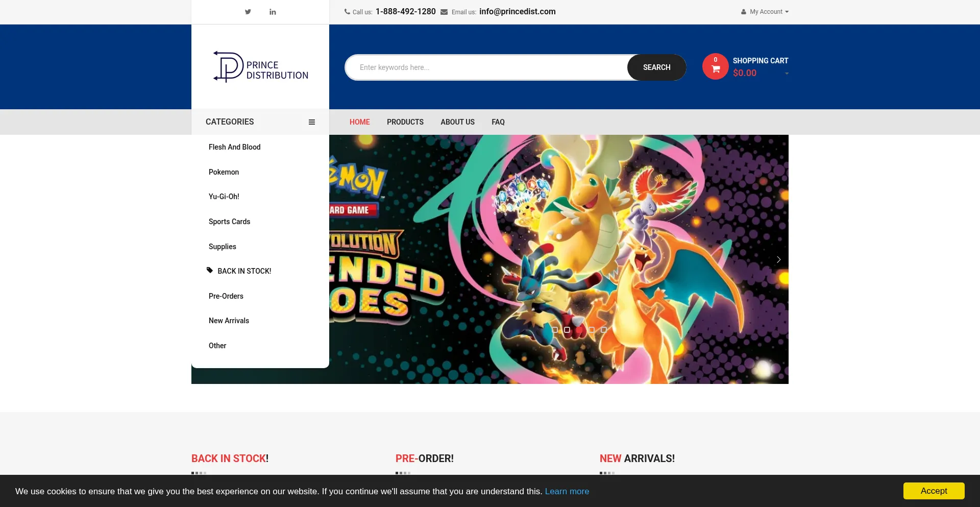Click the phone icon beside Call us
The image size is (980, 507).
(347, 12)
